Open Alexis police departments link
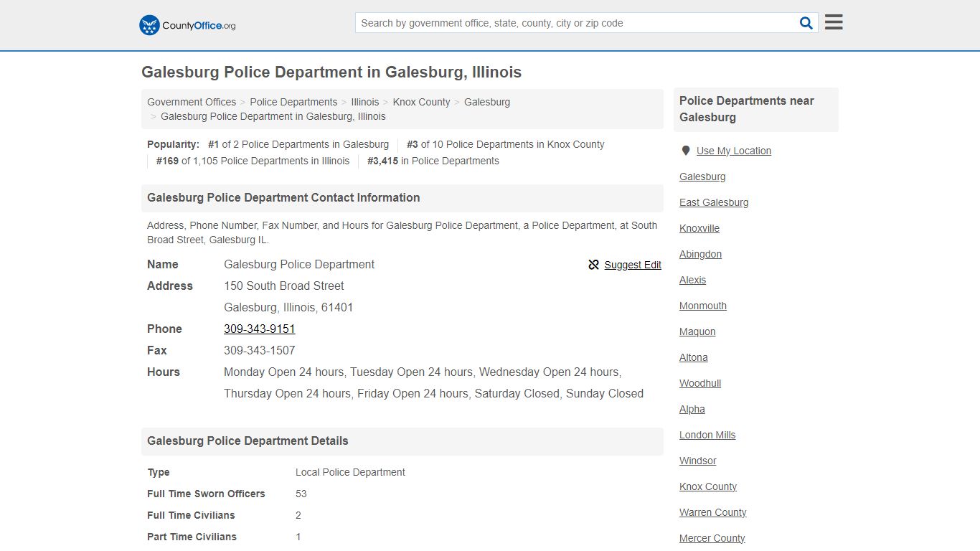This screenshot has height=551, width=980. pos(693,280)
